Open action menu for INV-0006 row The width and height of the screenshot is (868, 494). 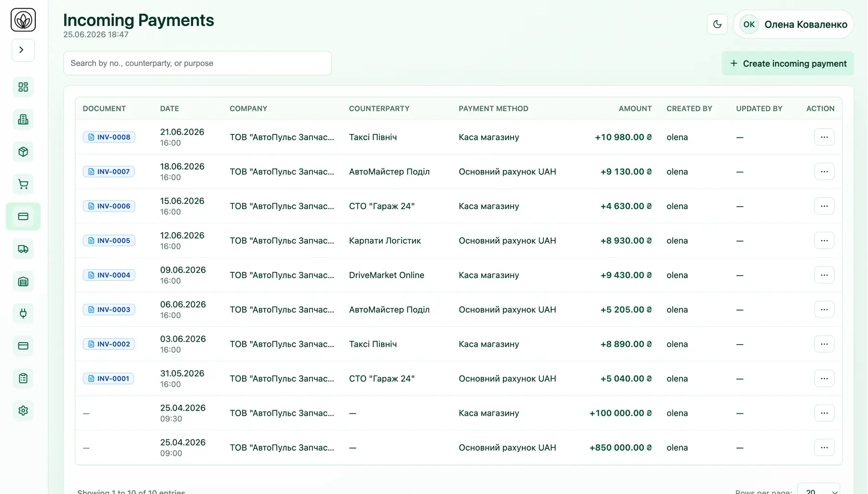pyautogui.click(x=824, y=206)
